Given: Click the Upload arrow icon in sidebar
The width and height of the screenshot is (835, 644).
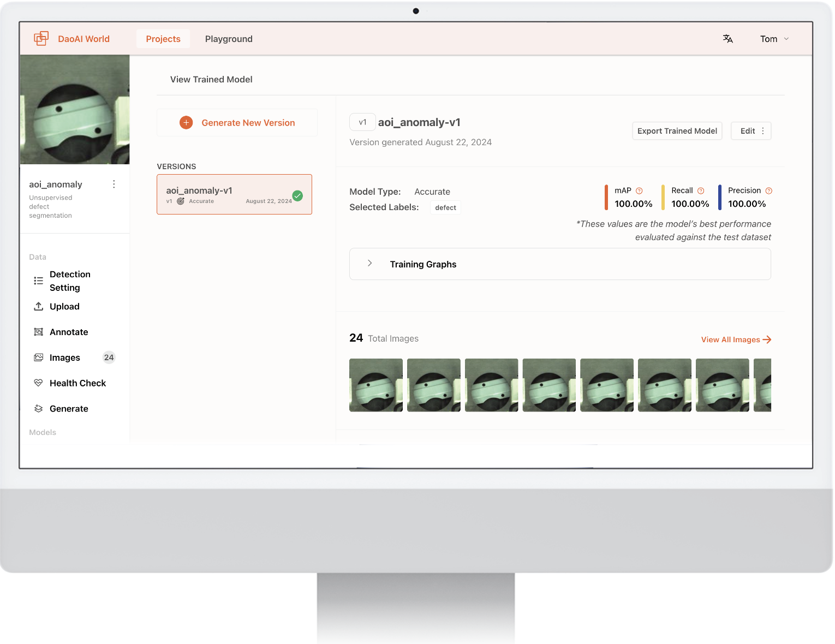Looking at the screenshot, I should 38,307.
